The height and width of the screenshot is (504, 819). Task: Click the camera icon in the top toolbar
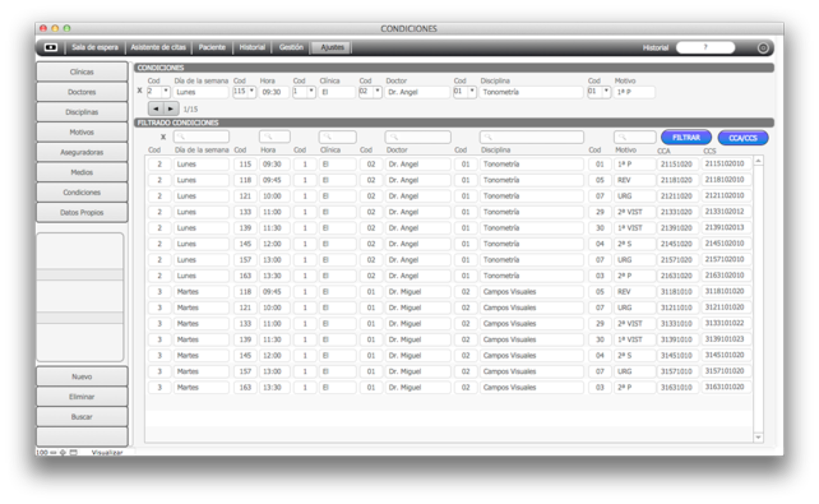(x=50, y=47)
